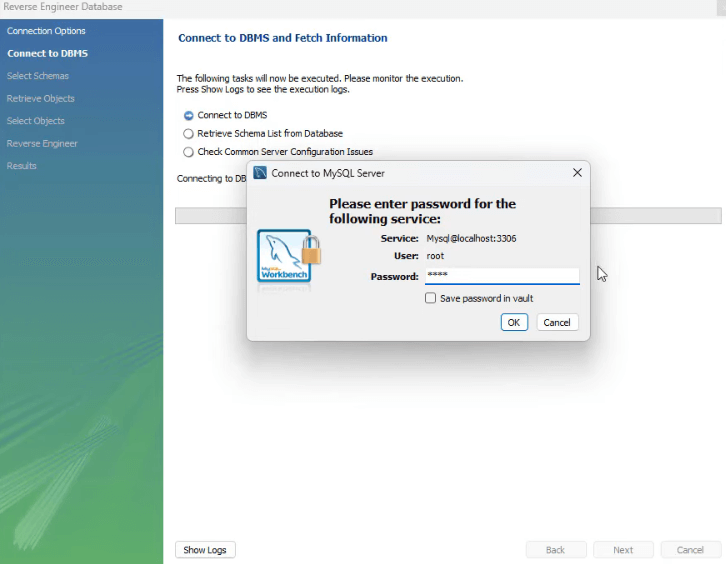Viewport: 726px width, 564px height.
Task: Open the Retrieve Objects wizard step
Action: click(40, 99)
